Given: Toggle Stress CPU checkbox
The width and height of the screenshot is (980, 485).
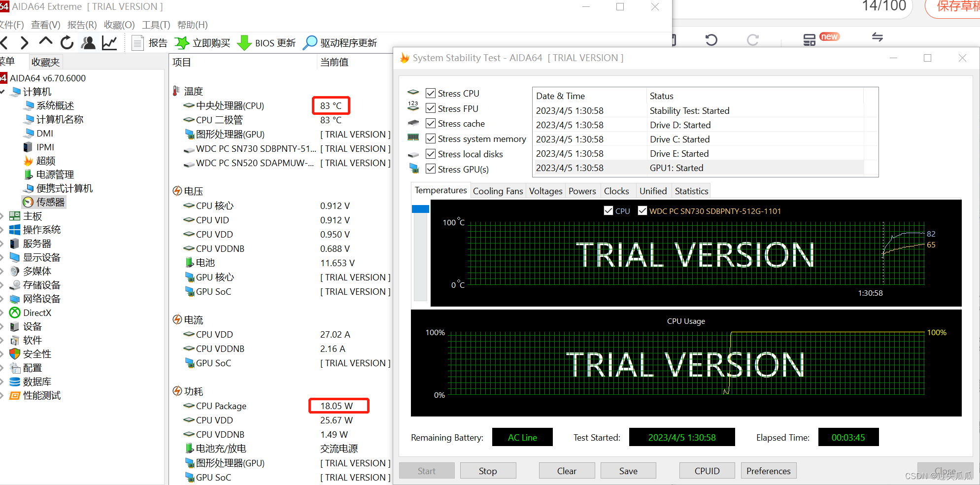Looking at the screenshot, I should pos(431,93).
